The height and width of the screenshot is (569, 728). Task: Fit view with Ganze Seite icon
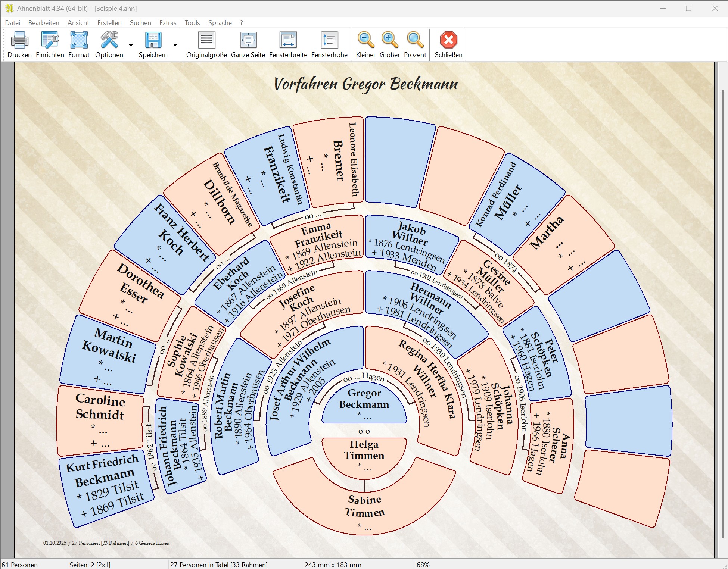tap(248, 40)
